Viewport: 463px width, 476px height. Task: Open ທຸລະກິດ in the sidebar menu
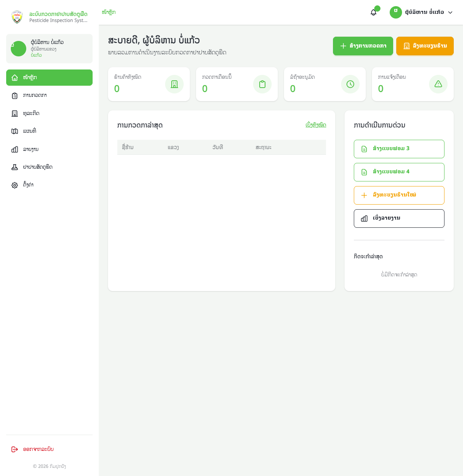point(31,113)
